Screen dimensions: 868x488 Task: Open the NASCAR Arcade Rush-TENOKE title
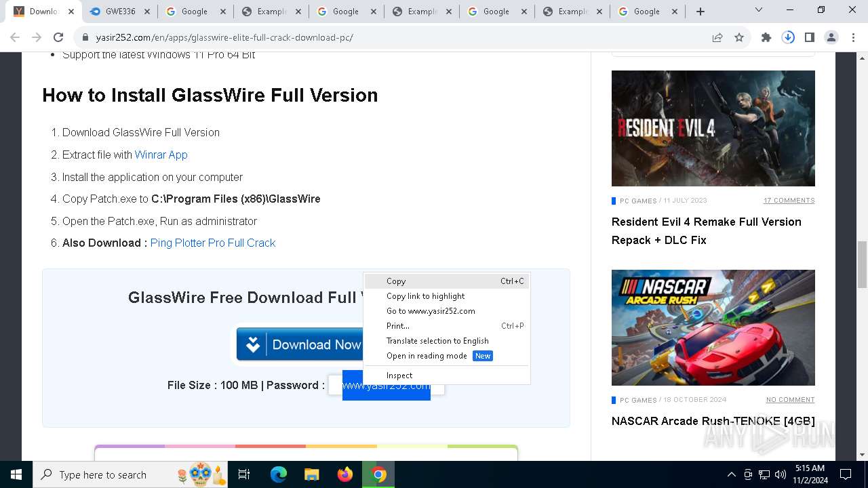pos(713,421)
